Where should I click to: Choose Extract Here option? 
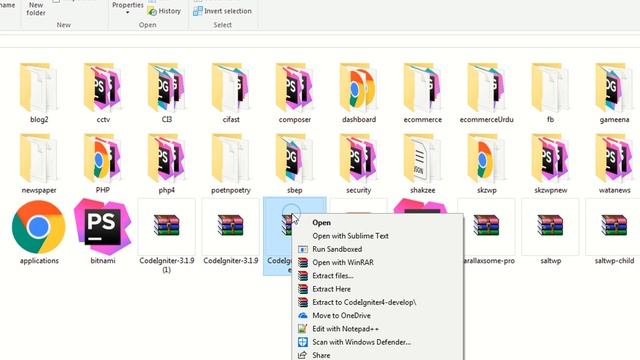[x=378, y=289]
